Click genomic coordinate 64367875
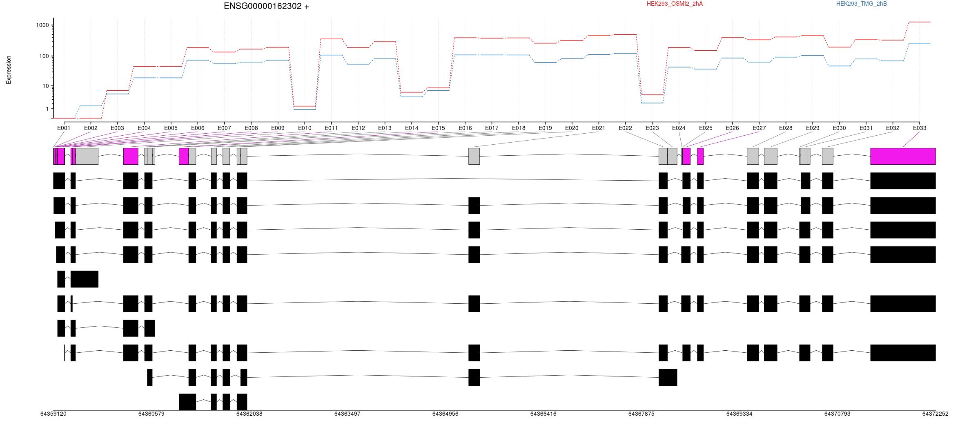 (x=641, y=414)
